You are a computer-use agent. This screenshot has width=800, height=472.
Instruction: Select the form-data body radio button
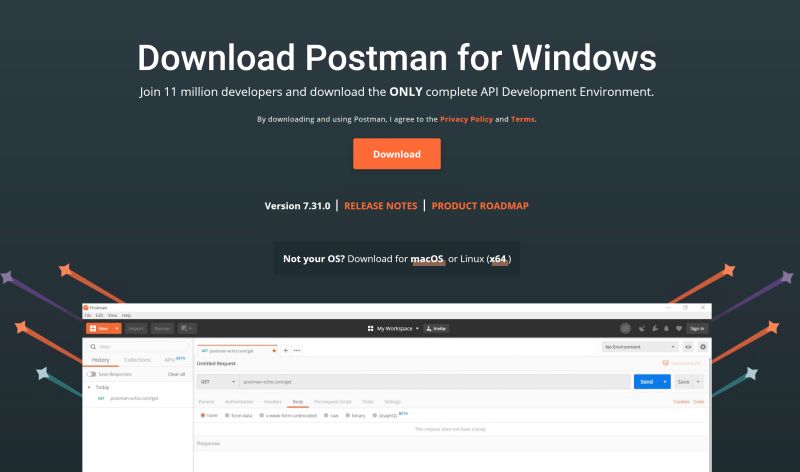coord(227,415)
